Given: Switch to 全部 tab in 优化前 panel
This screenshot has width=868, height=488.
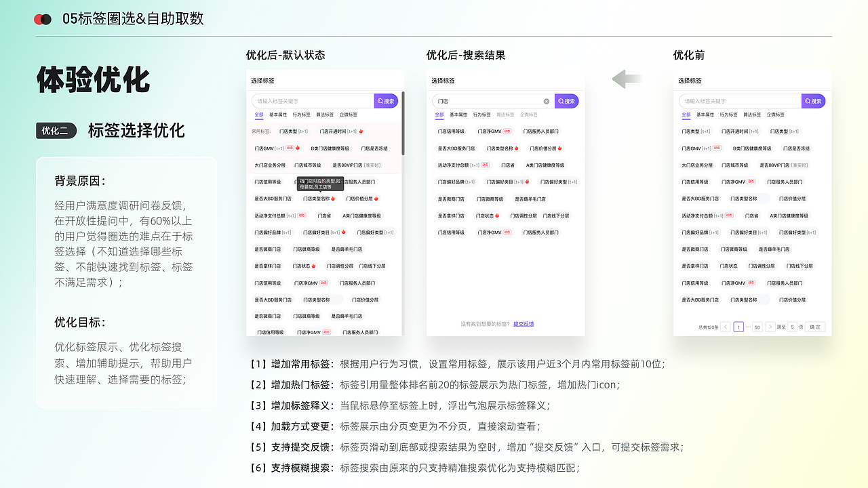Looking at the screenshot, I should pyautogui.click(x=686, y=115).
